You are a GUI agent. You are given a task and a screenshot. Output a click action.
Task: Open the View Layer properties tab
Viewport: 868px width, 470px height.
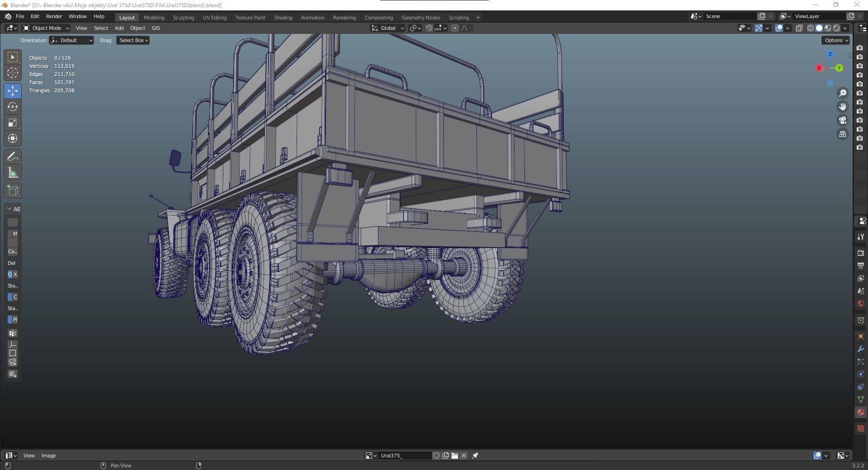coord(861,278)
